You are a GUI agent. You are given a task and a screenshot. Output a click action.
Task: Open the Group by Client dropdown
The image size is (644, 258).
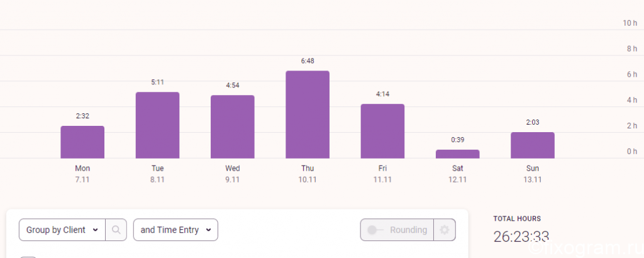point(62,230)
